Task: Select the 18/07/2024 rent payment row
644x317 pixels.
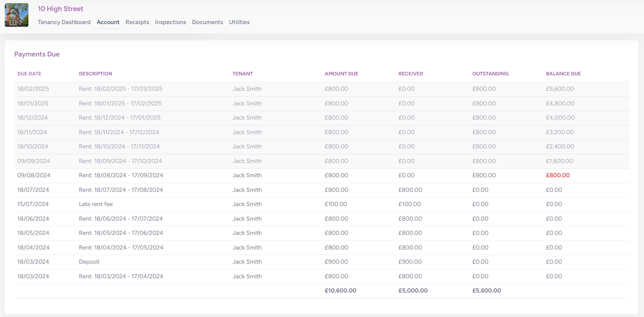Action: coord(121,190)
